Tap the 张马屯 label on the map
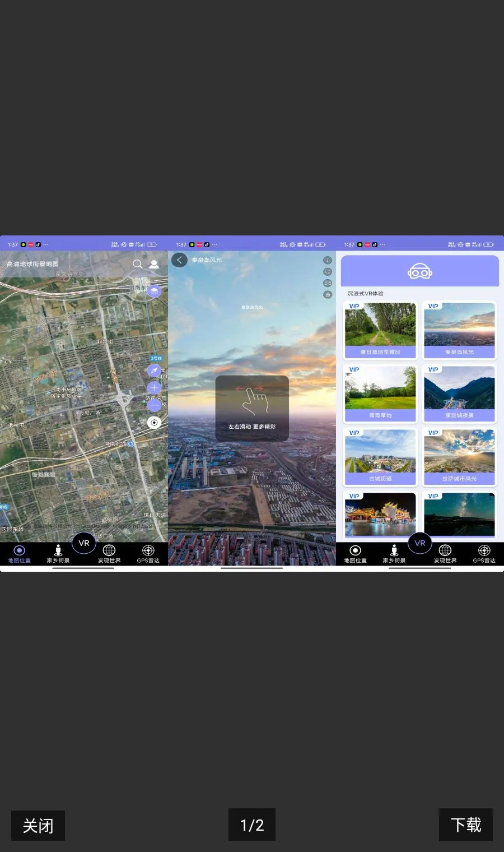The height and width of the screenshot is (852, 504). 16,425
